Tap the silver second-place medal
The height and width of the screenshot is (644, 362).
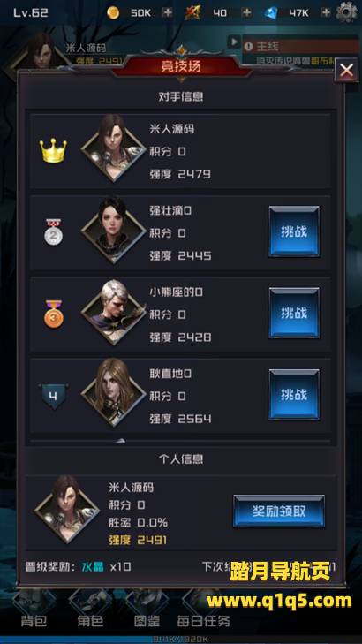(54, 232)
